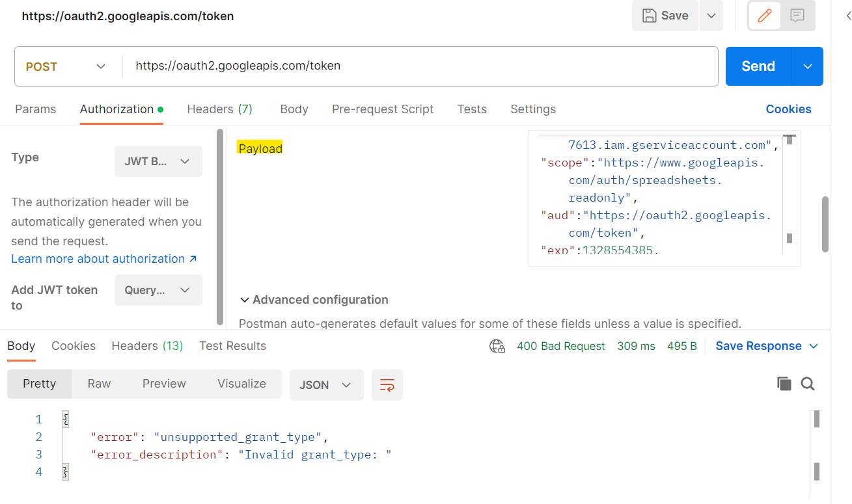The height and width of the screenshot is (504, 852).
Task: Select the Raw view
Action: pyautogui.click(x=99, y=384)
